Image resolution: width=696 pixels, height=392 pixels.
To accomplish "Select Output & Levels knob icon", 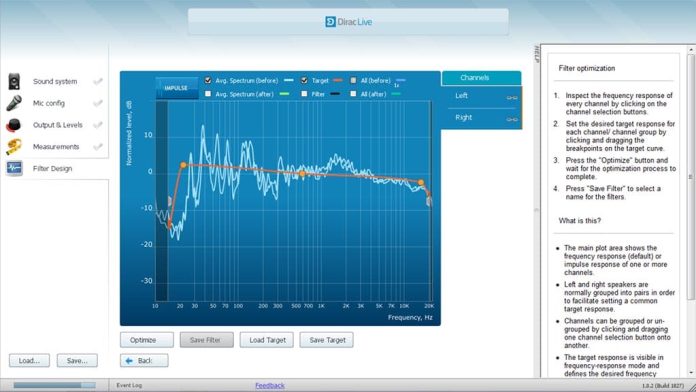I will 14,125.
